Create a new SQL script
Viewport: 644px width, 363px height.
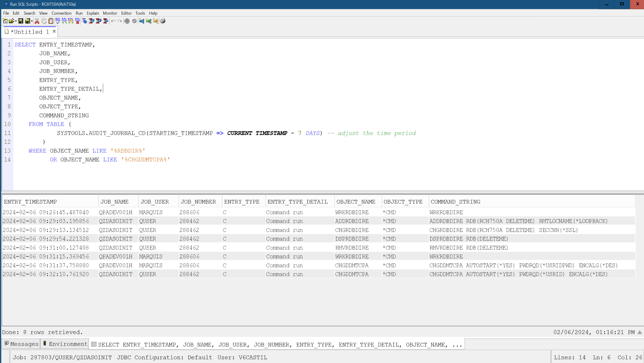pyautogui.click(x=5, y=21)
